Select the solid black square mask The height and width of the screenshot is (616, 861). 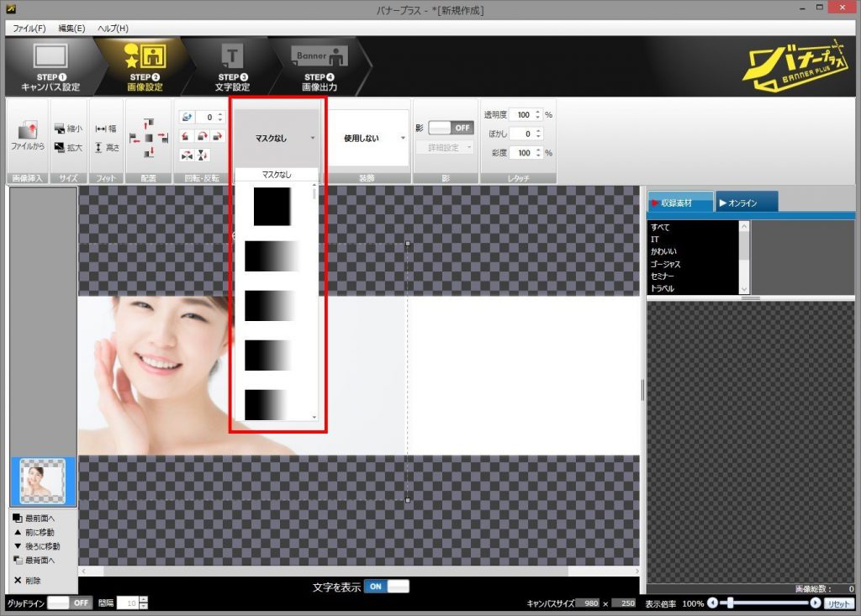[x=272, y=207]
